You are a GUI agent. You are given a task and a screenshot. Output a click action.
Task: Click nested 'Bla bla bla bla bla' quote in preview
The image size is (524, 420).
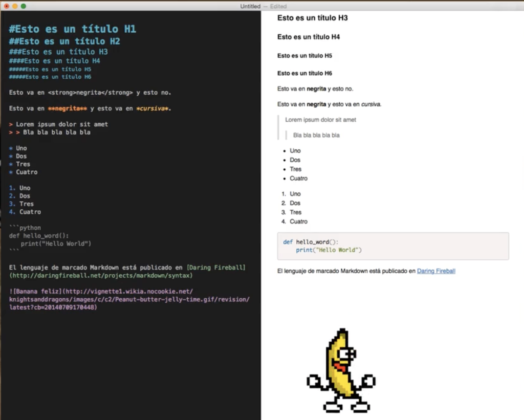(x=316, y=136)
